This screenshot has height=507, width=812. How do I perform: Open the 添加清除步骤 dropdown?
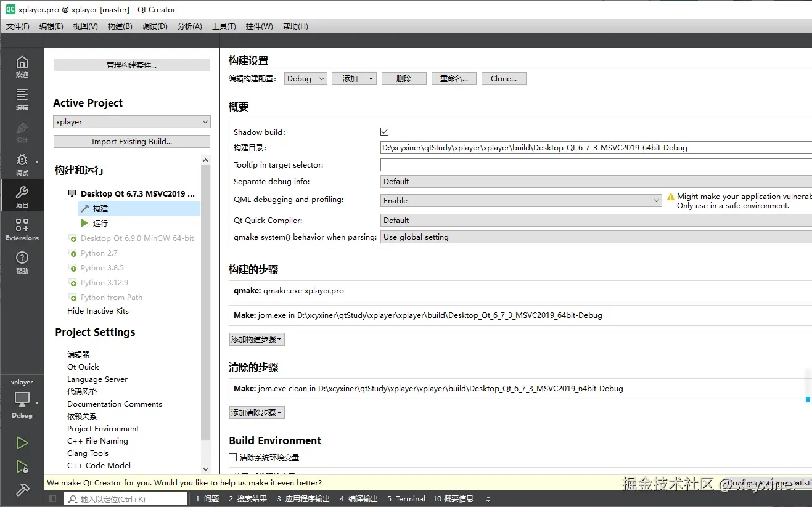257,412
